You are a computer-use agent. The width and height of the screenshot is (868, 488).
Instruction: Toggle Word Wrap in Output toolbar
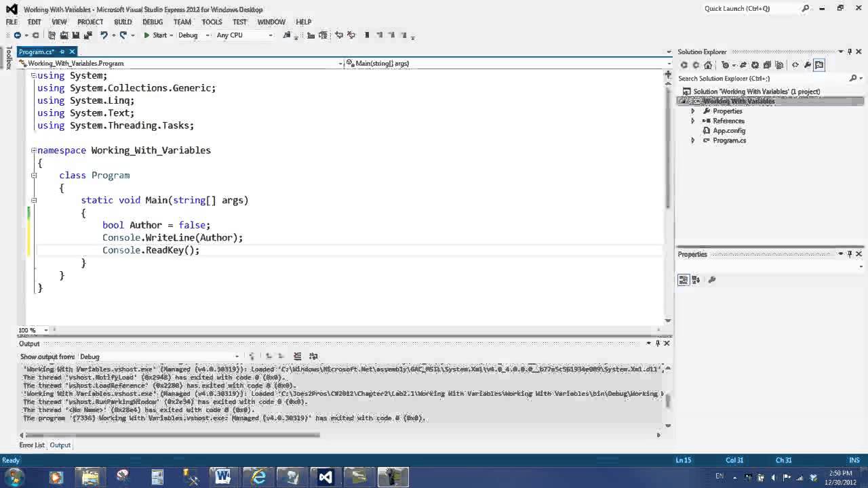click(313, 357)
